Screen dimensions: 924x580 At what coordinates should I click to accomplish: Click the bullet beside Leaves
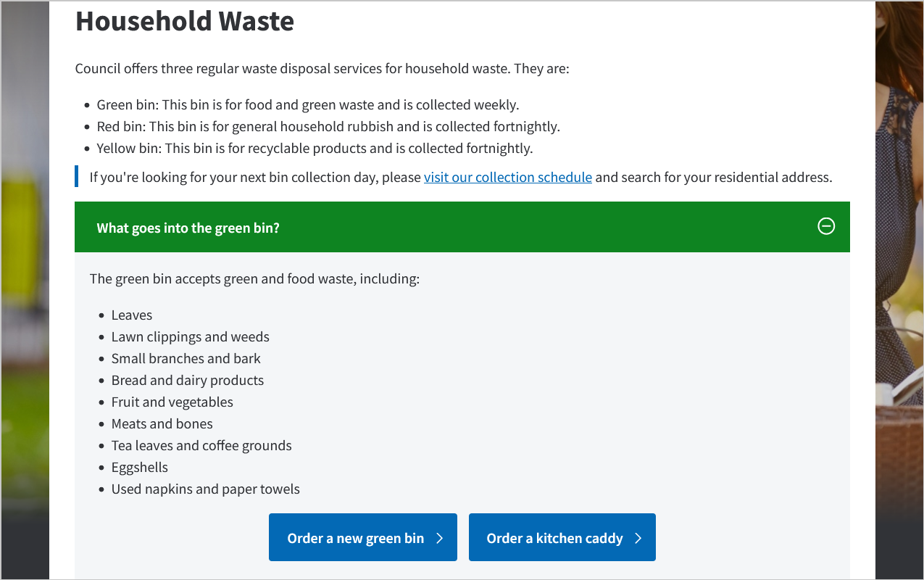point(101,315)
